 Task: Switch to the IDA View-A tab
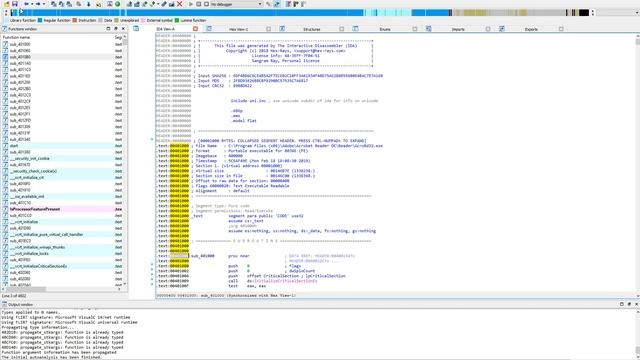(165, 29)
